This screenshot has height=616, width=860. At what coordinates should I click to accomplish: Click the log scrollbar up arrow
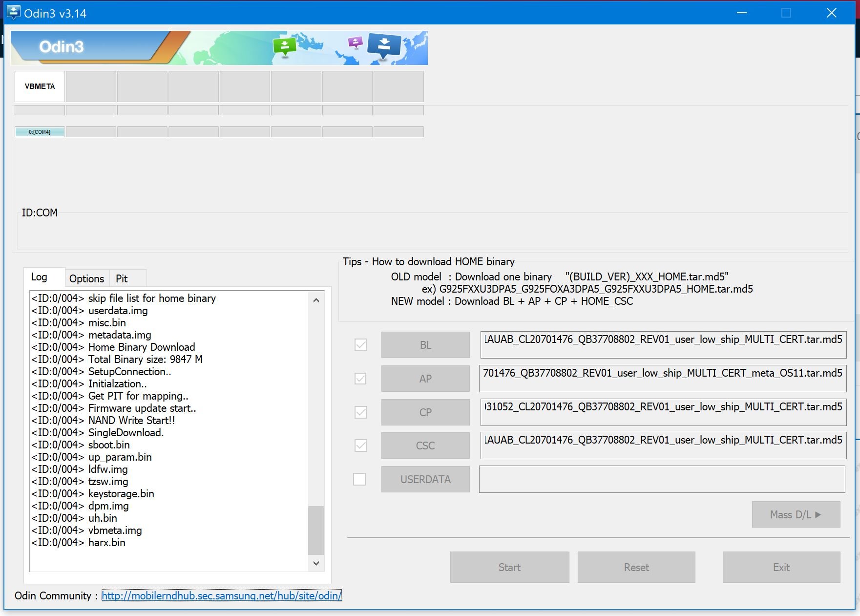point(316,300)
